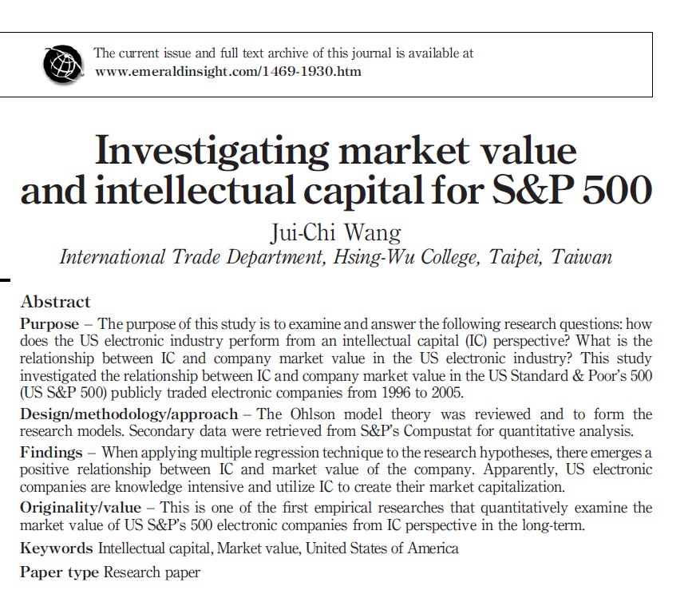Click the Hsing-Wu College affiliation line
Viewport: 700px width, 594px height.
click(x=335, y=257)
